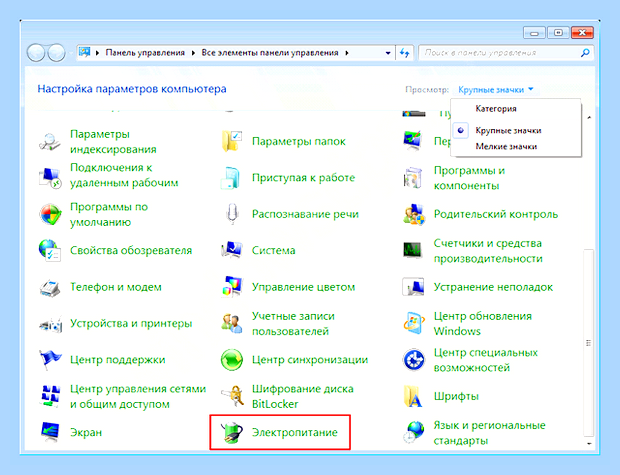Click the Центр специальных возможностей icon

coord(414,360)
